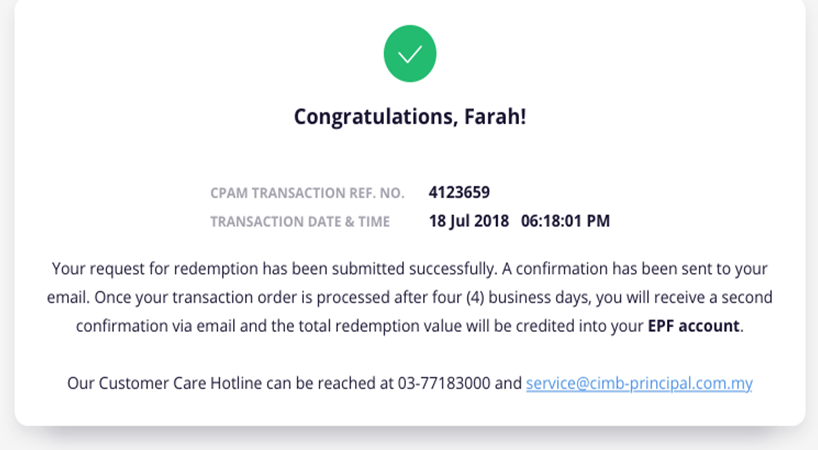Click the TRANSACTION DATE & TIME label
This screenshot has height=450, width=818.
[300, 222]
